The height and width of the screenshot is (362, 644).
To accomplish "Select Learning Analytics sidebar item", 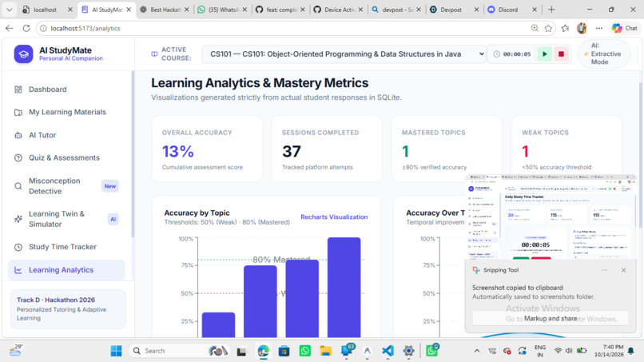I will pos(66,270).
